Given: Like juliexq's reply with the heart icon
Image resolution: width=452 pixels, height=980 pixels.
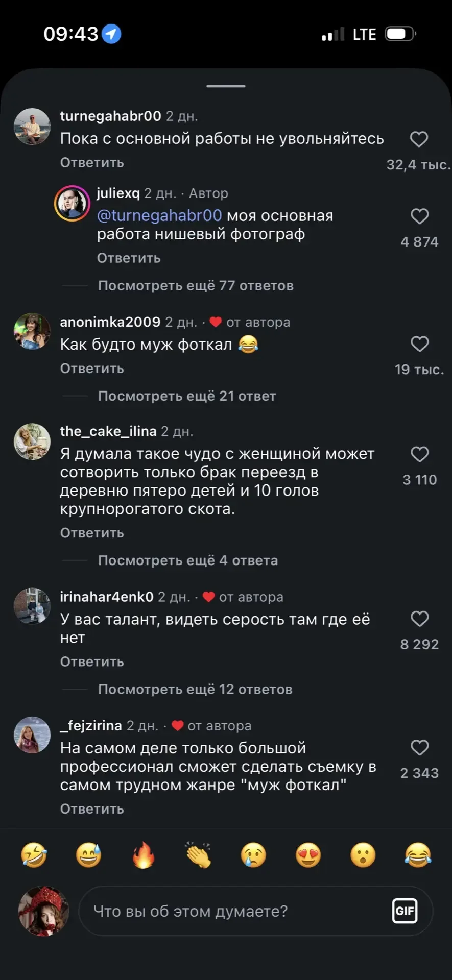Looking at the screenshot, I should pyautogui.click(x=419, y=216).
